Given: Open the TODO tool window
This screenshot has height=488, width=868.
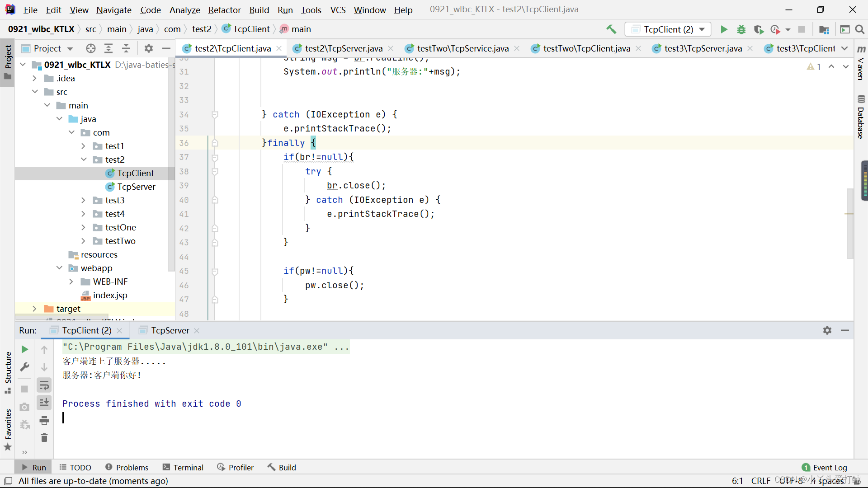Looking at the screenshot, I should pos(75,467).
